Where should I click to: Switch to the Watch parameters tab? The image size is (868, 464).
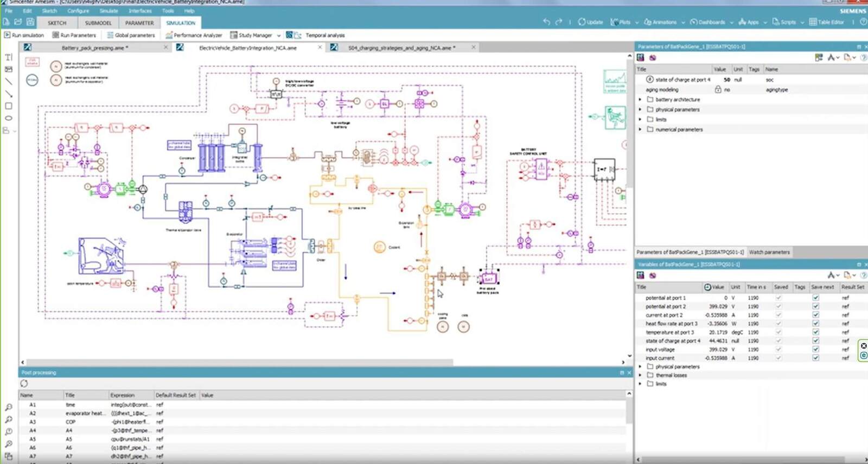(769, 252)
